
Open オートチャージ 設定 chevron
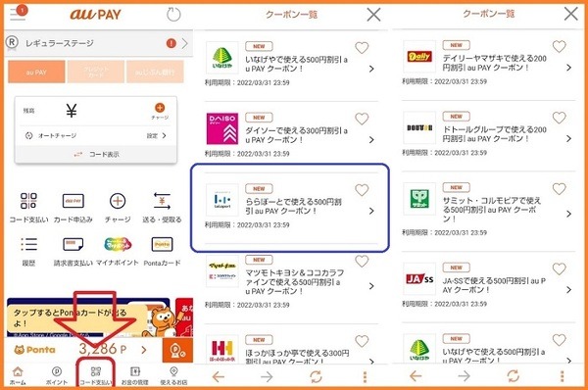point(164,136)
